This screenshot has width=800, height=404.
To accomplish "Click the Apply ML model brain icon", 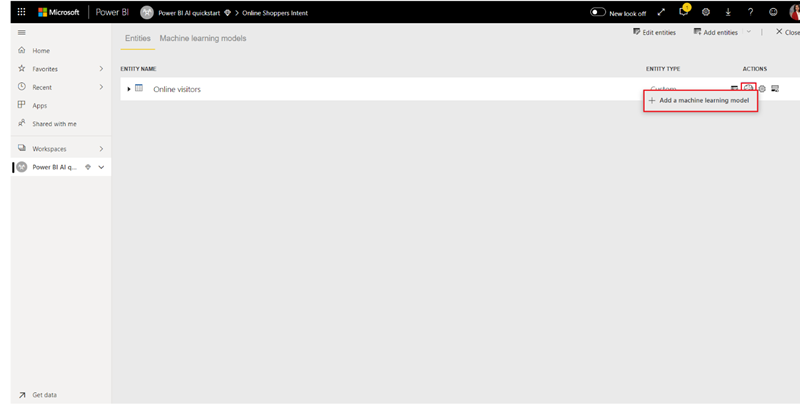I will point(748,89).
